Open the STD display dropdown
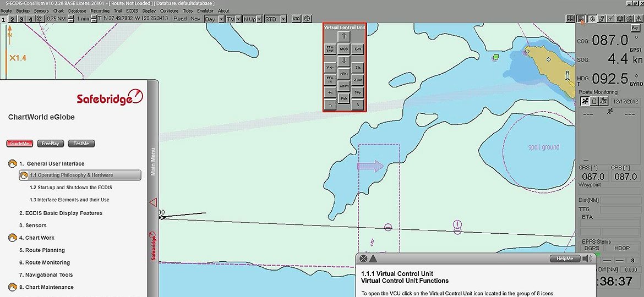This screenshot has width=644, height=297. tap(276, 19)
